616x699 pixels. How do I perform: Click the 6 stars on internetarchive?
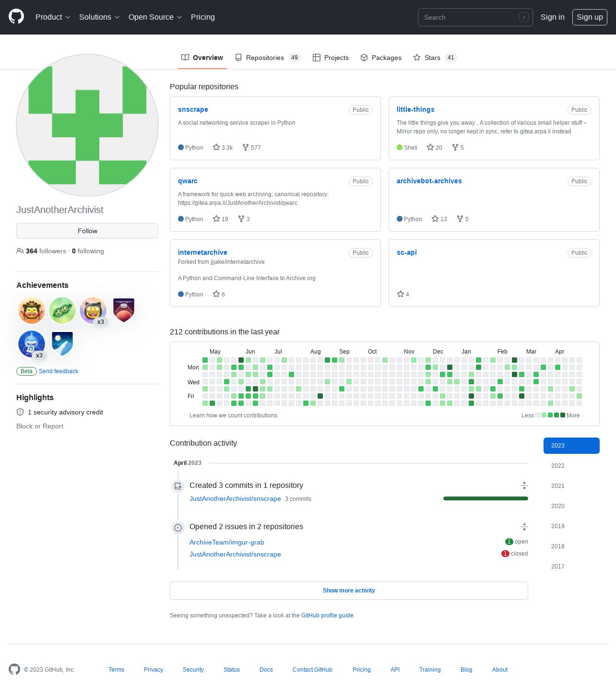[219, 294]
